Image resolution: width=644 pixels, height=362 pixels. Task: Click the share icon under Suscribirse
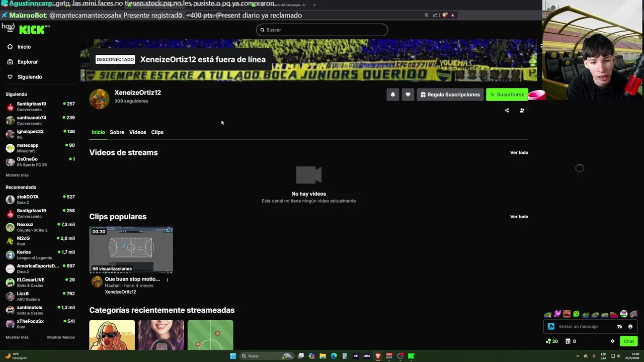point(507,111)
